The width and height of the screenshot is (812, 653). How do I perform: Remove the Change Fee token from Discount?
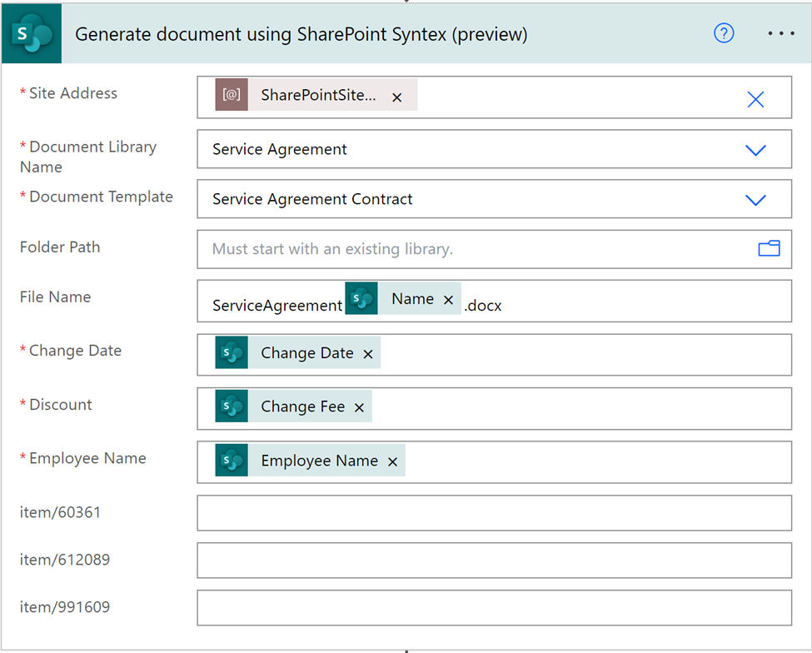coord(359,407)
